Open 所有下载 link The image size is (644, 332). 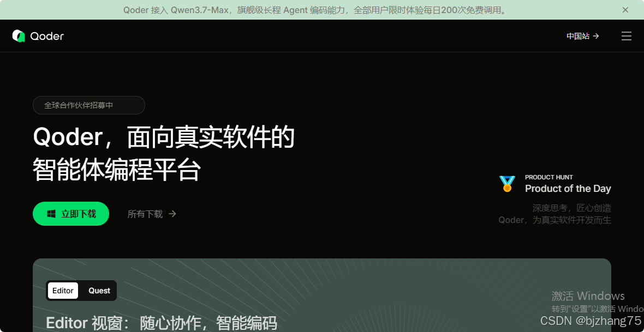[x=152, y=214]
